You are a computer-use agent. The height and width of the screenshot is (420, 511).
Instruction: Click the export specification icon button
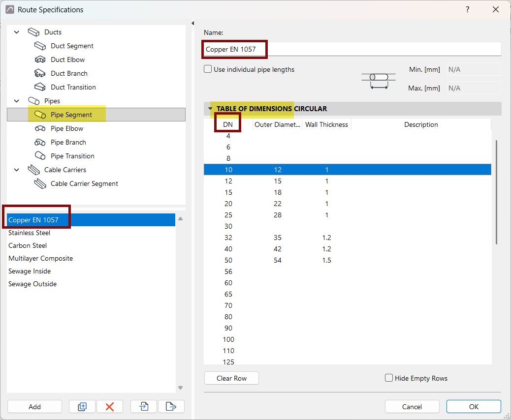click(x=171, y=406)
